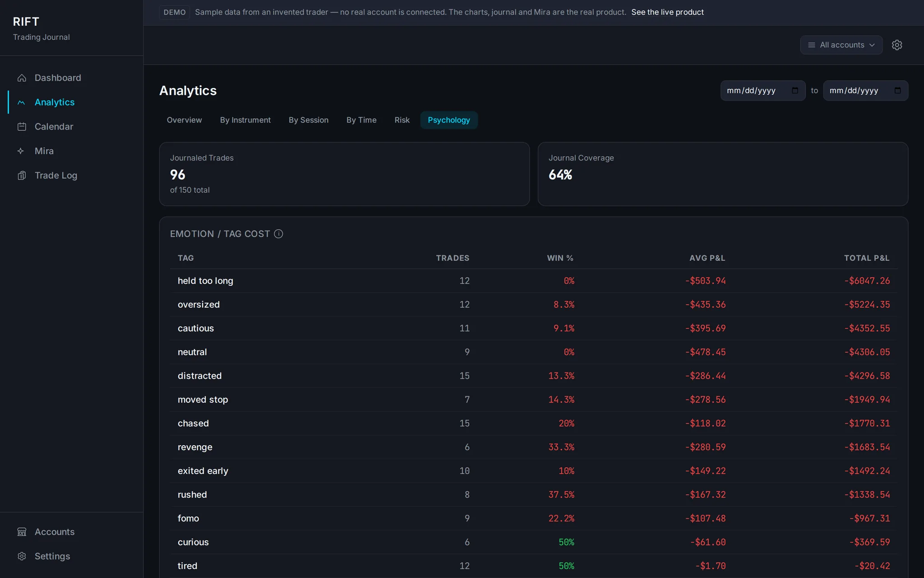
Task: Click the Calendar icon in sidebar
Action: 22,127
